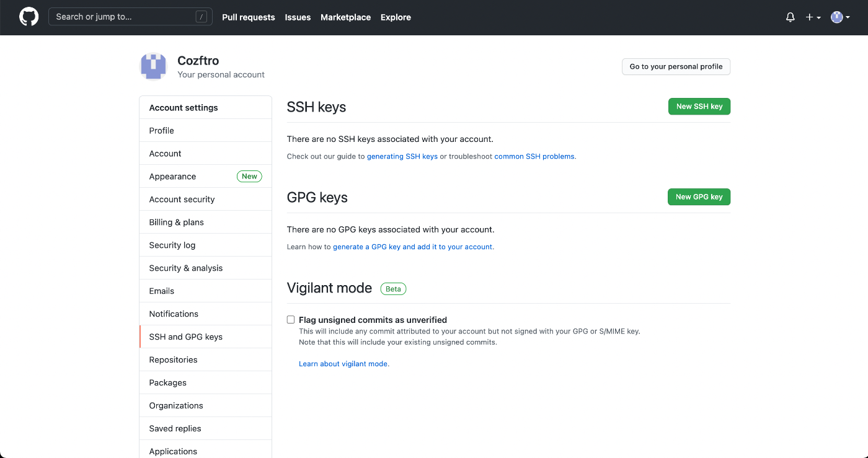Open the user avatar menu in header

pyautogui.click(x=840, y=17)
